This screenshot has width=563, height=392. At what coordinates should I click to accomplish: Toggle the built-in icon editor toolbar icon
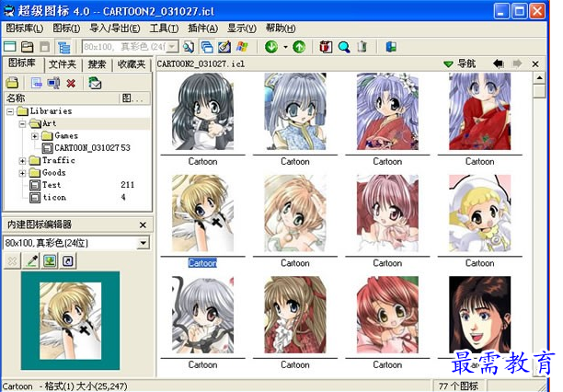pos(224,47)
